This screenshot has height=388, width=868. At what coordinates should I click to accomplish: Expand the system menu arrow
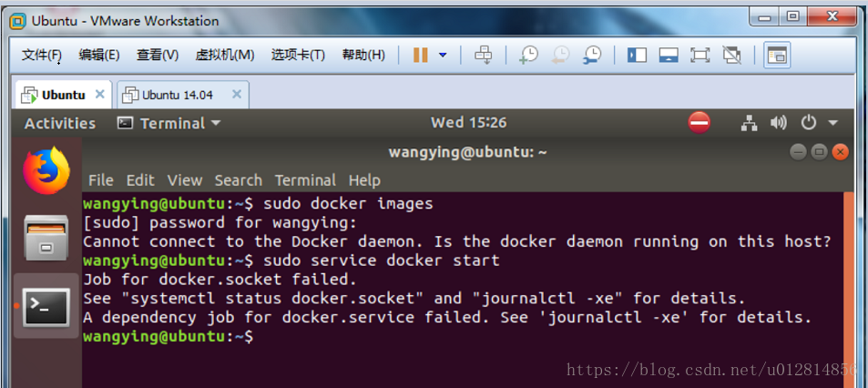point(832,124)
